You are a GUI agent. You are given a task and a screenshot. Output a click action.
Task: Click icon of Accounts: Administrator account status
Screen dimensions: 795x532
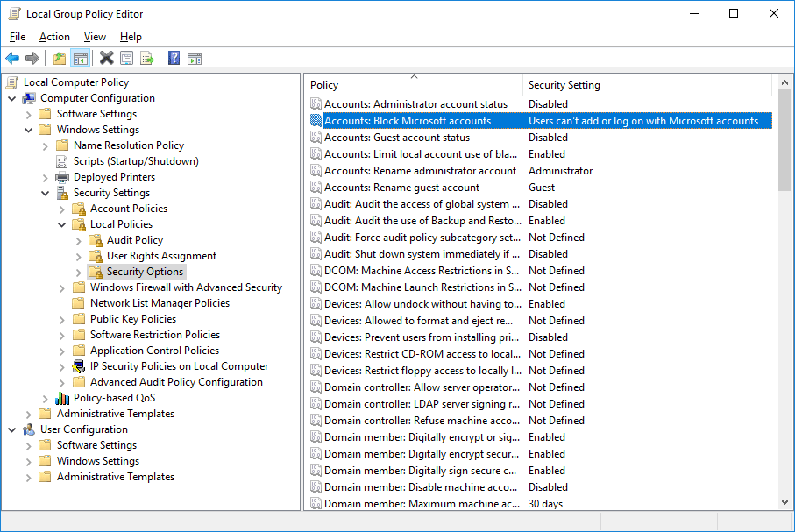click(316, 104)
